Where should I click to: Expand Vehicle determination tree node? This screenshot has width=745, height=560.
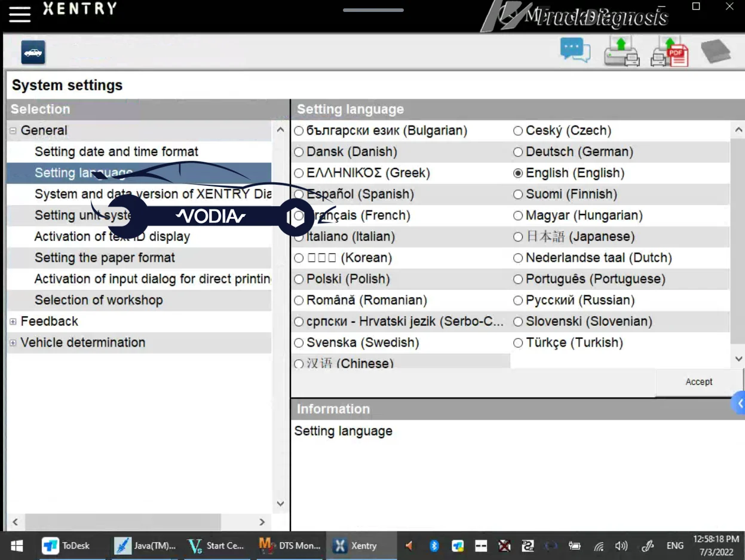tap(13, 343)
